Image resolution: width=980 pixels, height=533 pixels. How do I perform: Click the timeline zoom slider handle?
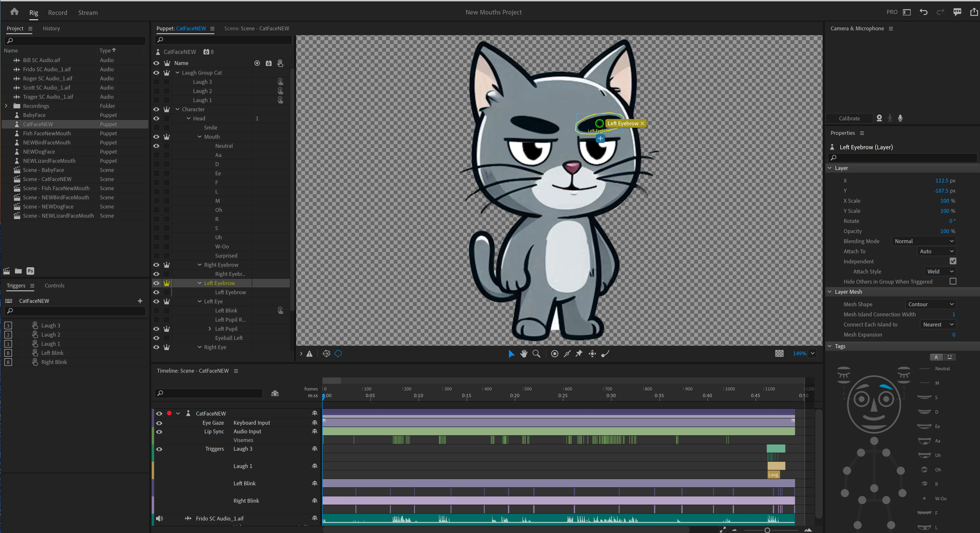(767, 530)
